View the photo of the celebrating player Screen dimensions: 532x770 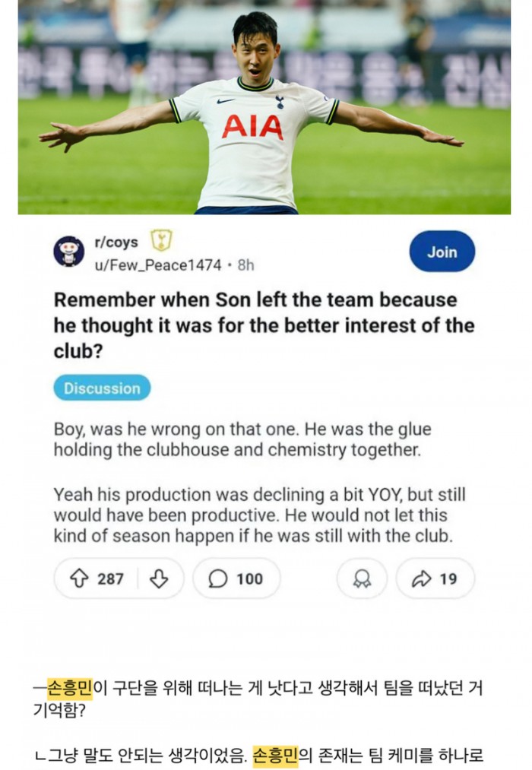pyautogui.click(x=264, y=107)
